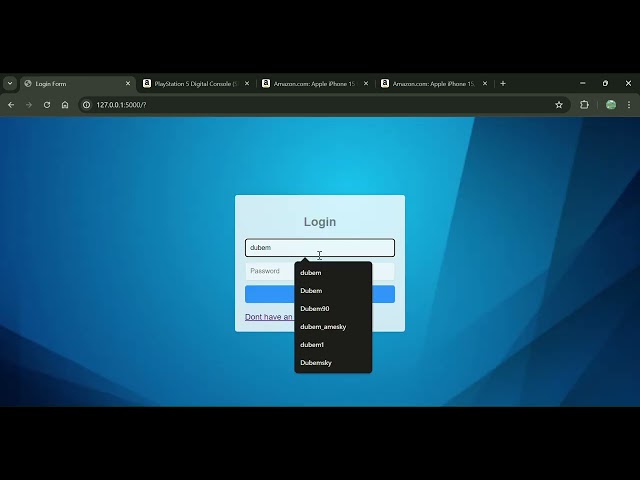Pick the 'dubem1' autofill suggestion
Screen dimensions: 640x480
(333, 344)
